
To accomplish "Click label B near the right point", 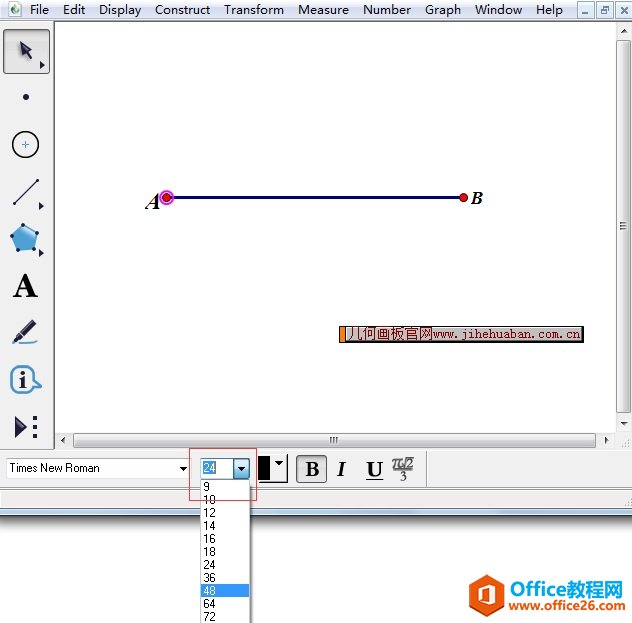I will [476, 198].
